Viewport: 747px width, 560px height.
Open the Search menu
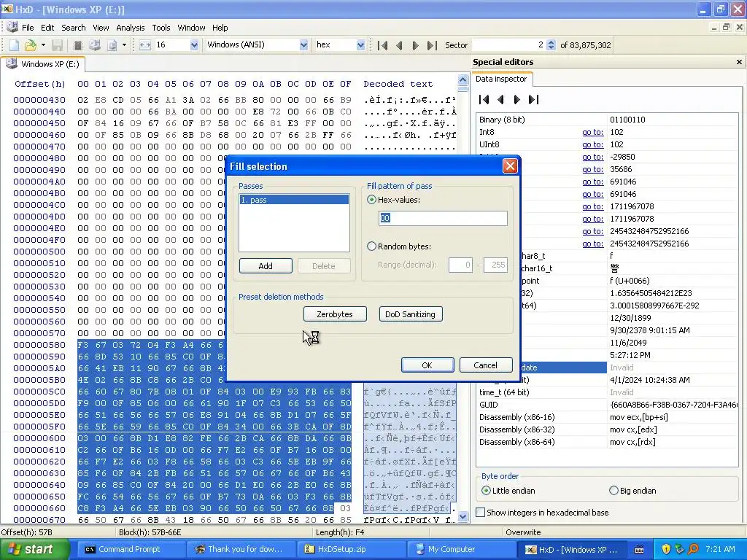pyautogui.click(x=74, y=28)
